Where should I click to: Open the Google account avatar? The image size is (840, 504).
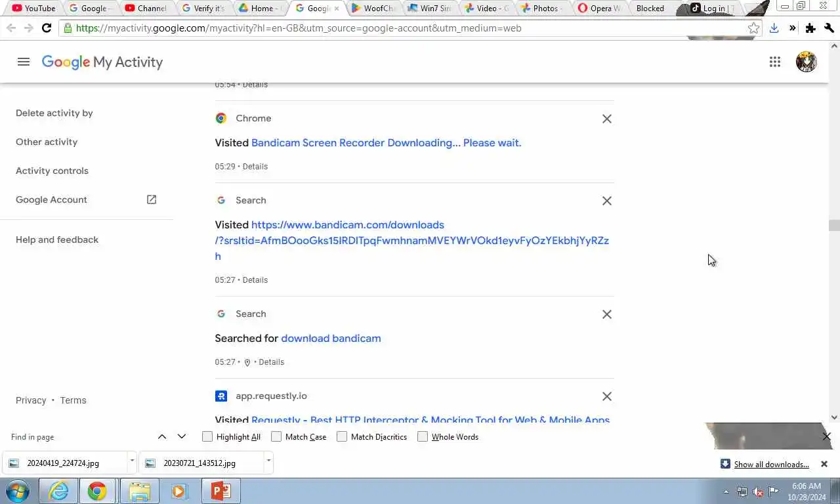point(806,62)
